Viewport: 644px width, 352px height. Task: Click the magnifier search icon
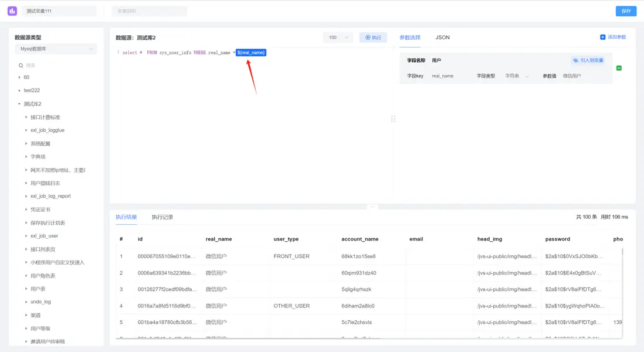pyautogui.click(x=21, y=65)
